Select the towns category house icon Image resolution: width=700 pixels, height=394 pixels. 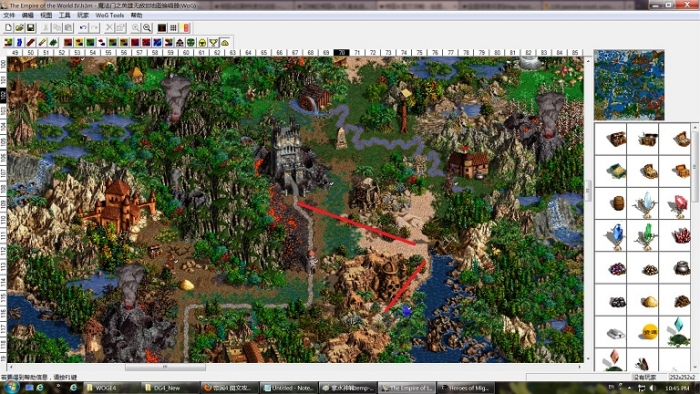(x=179, y=42)
